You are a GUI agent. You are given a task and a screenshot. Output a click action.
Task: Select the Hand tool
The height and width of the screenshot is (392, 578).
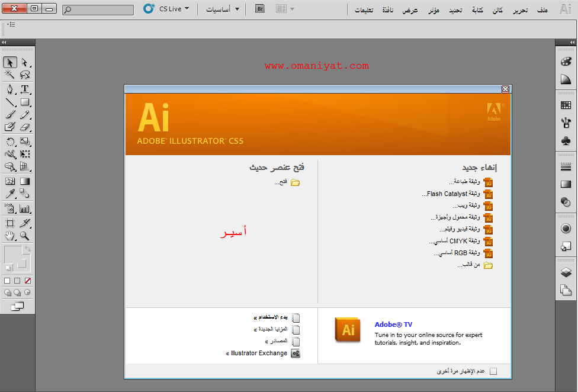tap(10, 236)
